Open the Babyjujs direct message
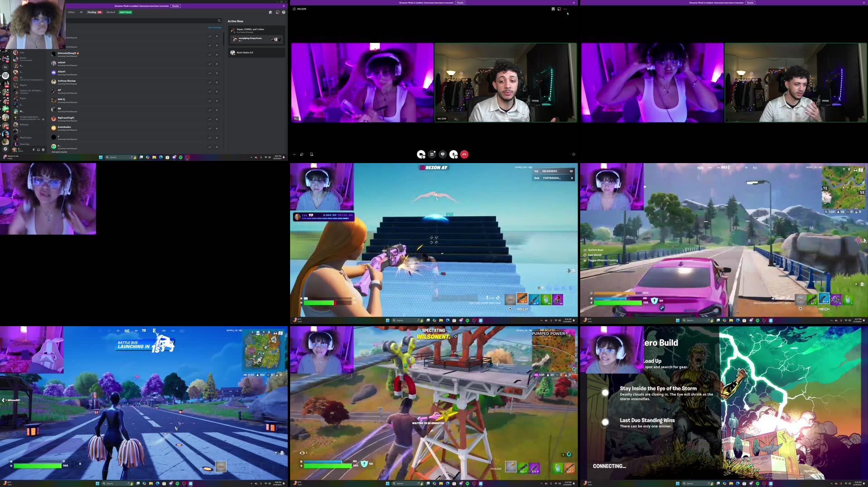The image size is (868, 487). (x=28, y=124)
